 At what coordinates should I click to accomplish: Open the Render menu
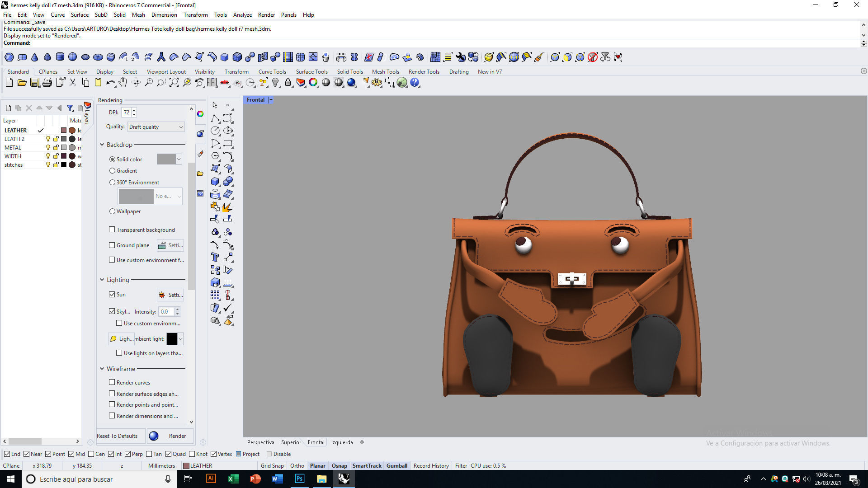(266, 14)
